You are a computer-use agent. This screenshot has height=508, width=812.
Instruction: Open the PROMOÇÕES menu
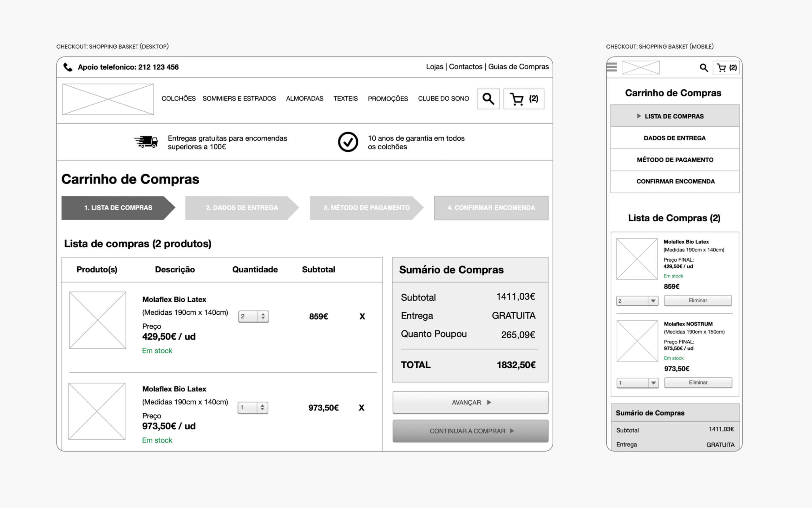click(388, 98)
